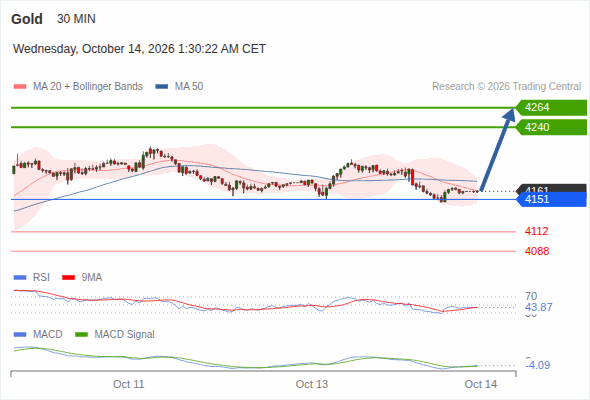
Task: Click the RSI legend label
Action: (x=41, y=278)
